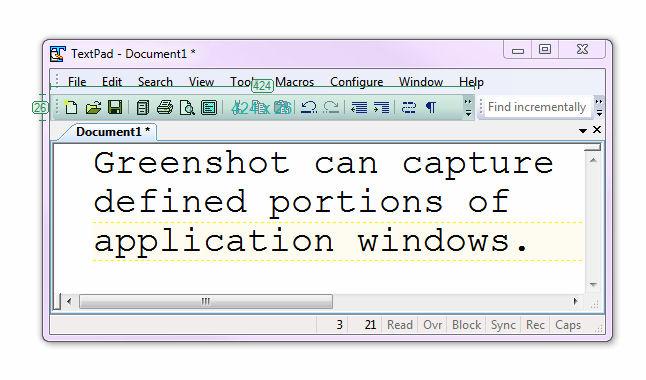Expand the main toolbar overflow chevron

pos(468,107)
